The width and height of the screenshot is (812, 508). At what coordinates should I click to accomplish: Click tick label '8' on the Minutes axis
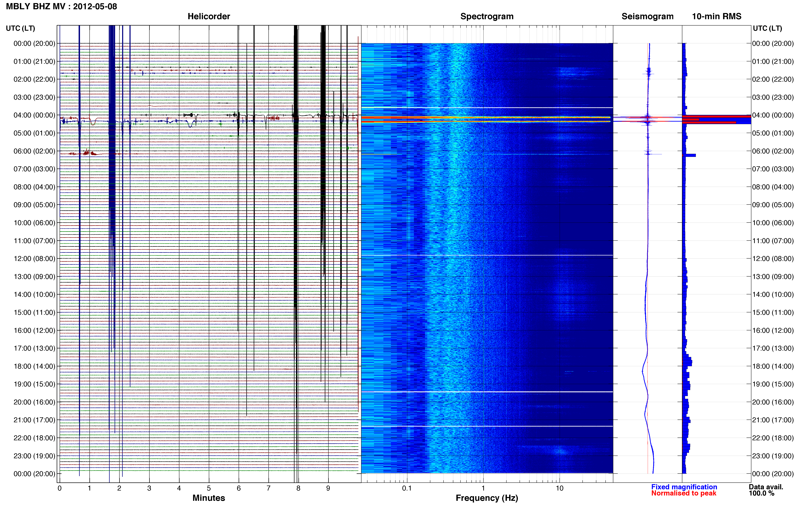298,488
